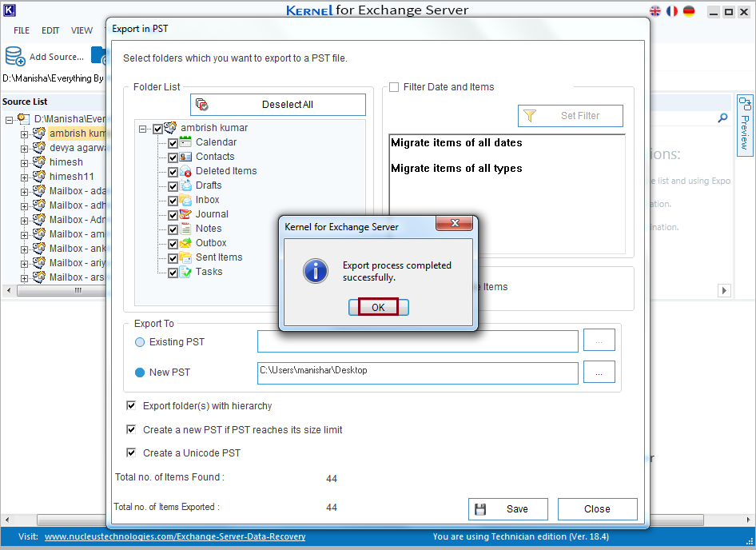
Task: Browse for an existing PST file
Action: 599,340
